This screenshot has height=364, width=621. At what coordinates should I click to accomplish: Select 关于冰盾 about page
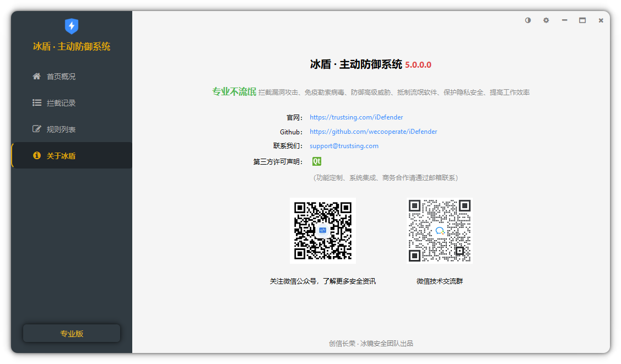72,155
